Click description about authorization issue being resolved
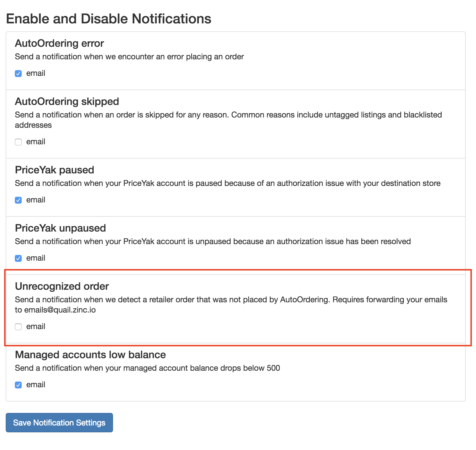The height and width of the screenshot is (450, 476). 213,242
